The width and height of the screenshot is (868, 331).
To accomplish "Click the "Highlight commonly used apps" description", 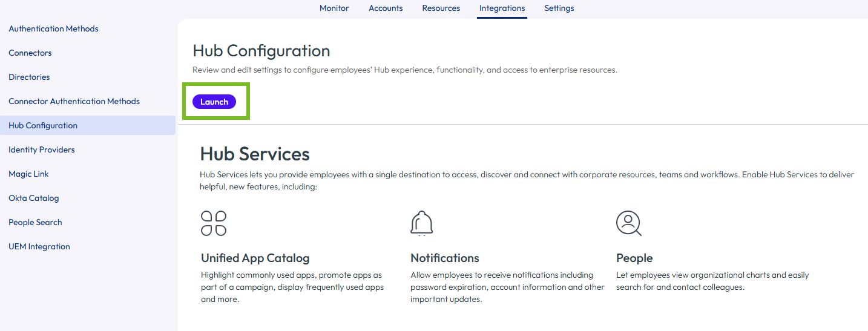I will 292,287.
